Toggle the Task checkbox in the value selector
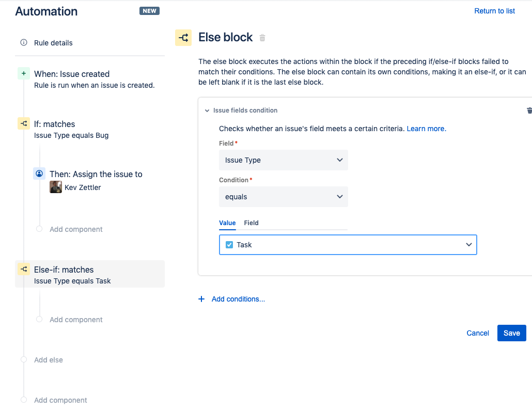This screenshot has height=411, width=532. pyautogui.click(x=229, y=244)
